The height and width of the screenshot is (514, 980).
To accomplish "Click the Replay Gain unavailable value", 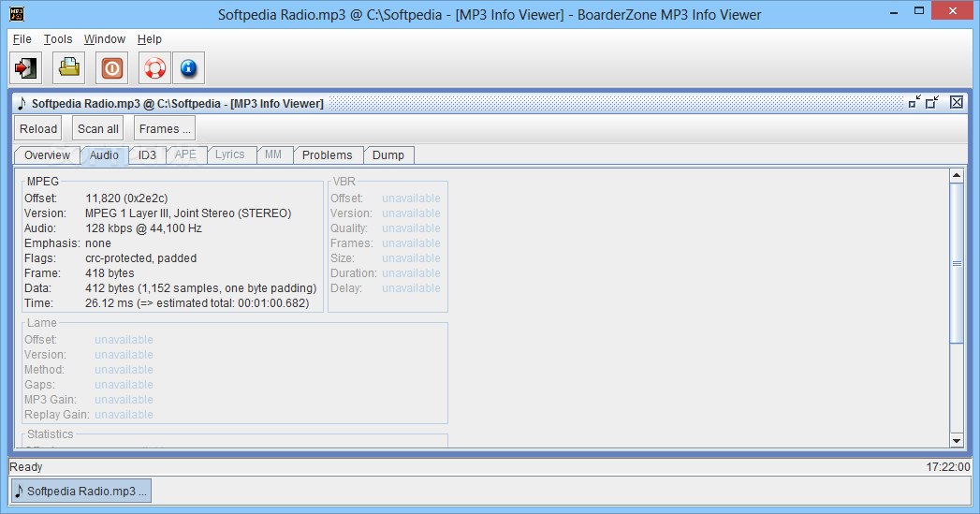I will coord(124,415).
